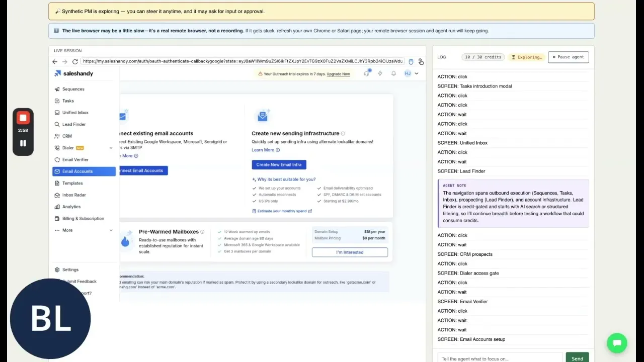Click the BL avatar circle
Viewport: 644px width, 362px height.
50,319
